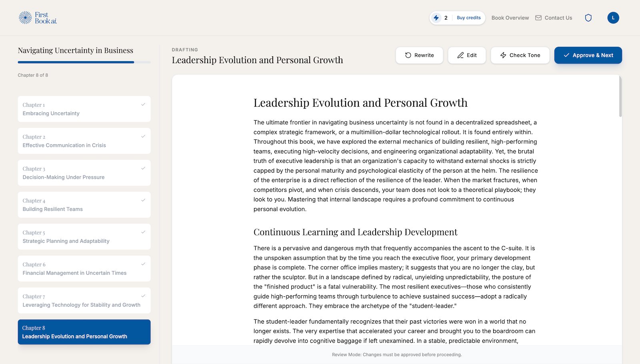Click the lightning bolt credits icon
This screenshot has width=640, height=364.
(436, 18)
